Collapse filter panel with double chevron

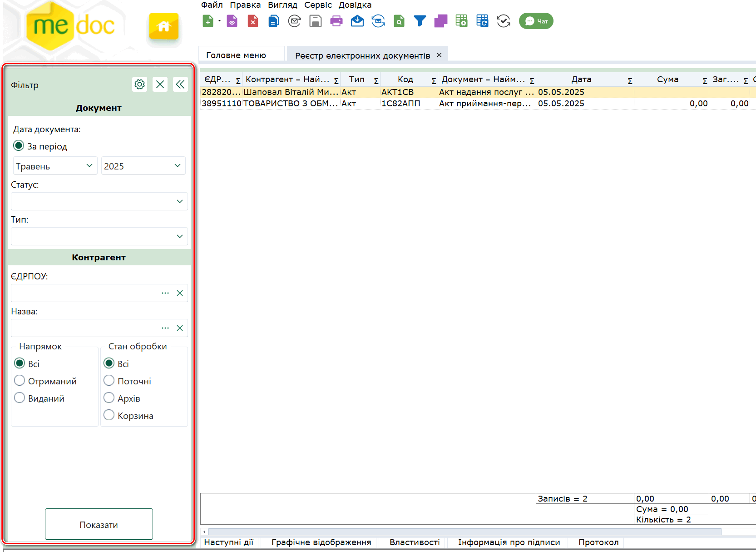coord(180,84)
